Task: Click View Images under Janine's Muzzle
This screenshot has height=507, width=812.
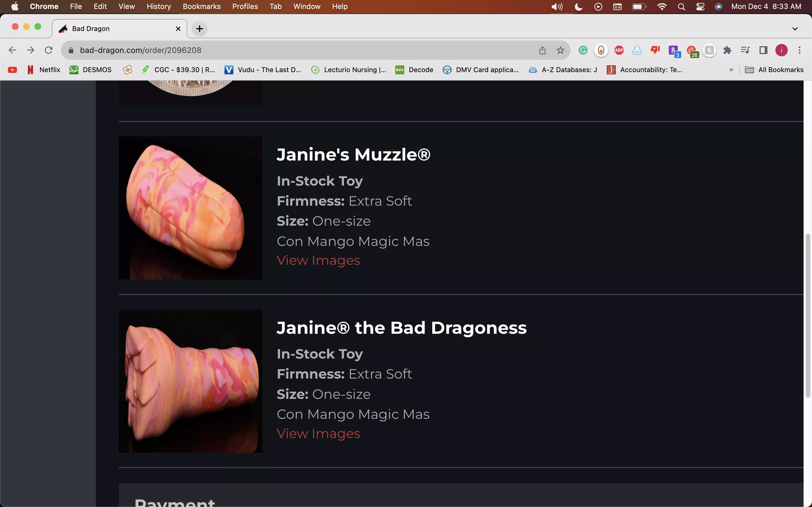Action: (318, 261)
